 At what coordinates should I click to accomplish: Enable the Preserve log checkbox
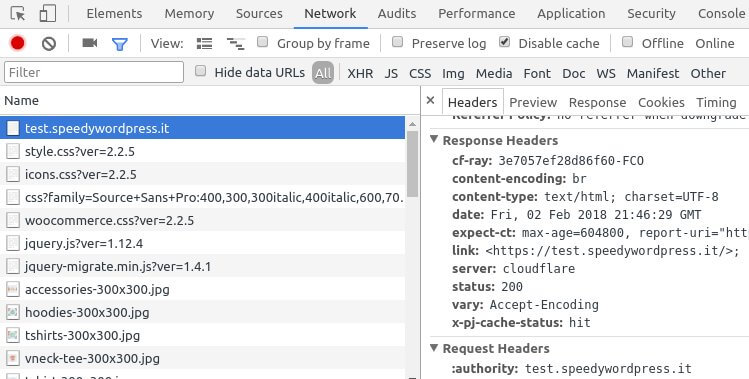click(x=397, y=42)
